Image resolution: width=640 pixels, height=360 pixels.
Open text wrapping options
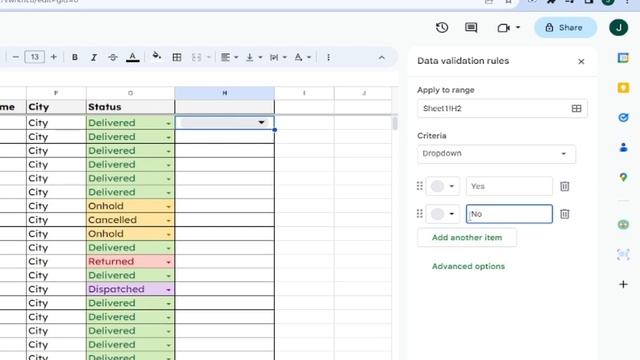278,57
